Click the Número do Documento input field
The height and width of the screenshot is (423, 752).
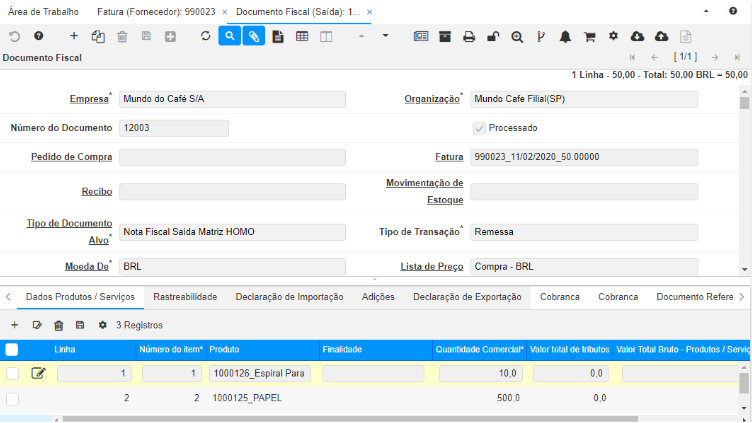click(173, 128)
